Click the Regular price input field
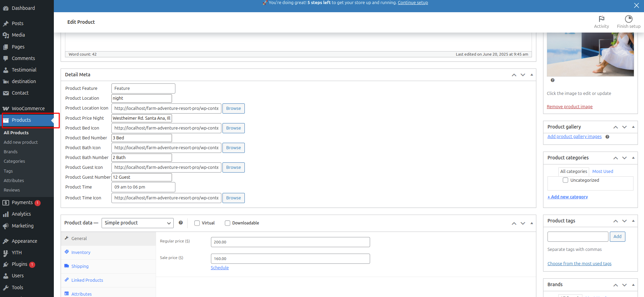 [290, 242]
